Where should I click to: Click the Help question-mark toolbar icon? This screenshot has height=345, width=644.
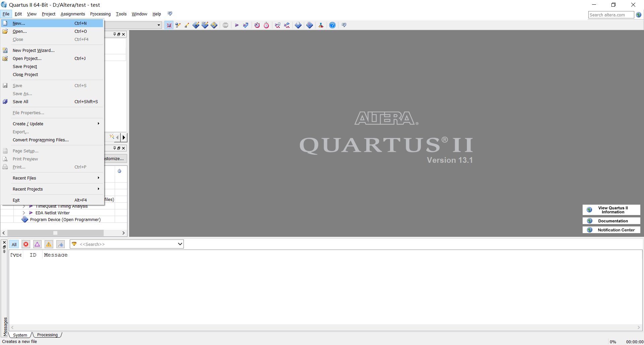pos(332,25)
